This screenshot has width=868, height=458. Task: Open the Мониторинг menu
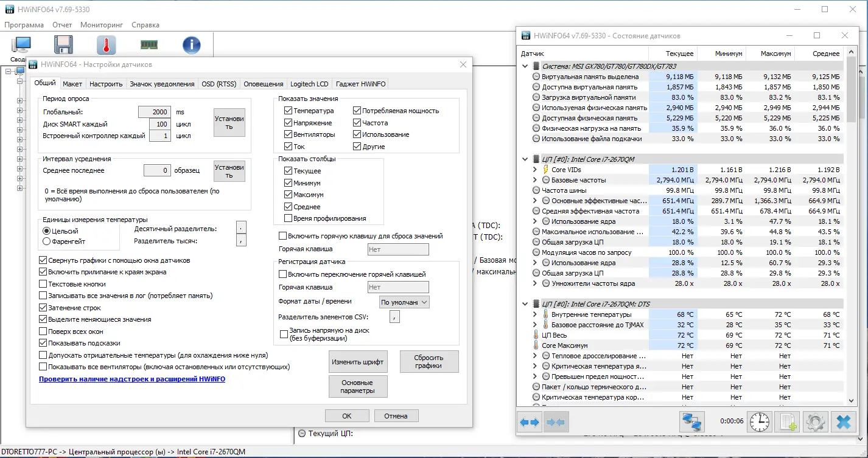pyautogui.click(x=102, y=25)
